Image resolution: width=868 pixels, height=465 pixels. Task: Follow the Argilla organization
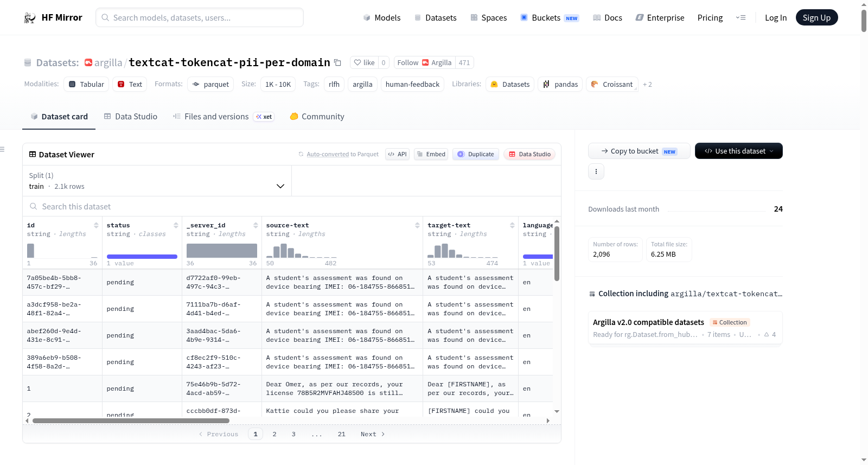point(424,62)
